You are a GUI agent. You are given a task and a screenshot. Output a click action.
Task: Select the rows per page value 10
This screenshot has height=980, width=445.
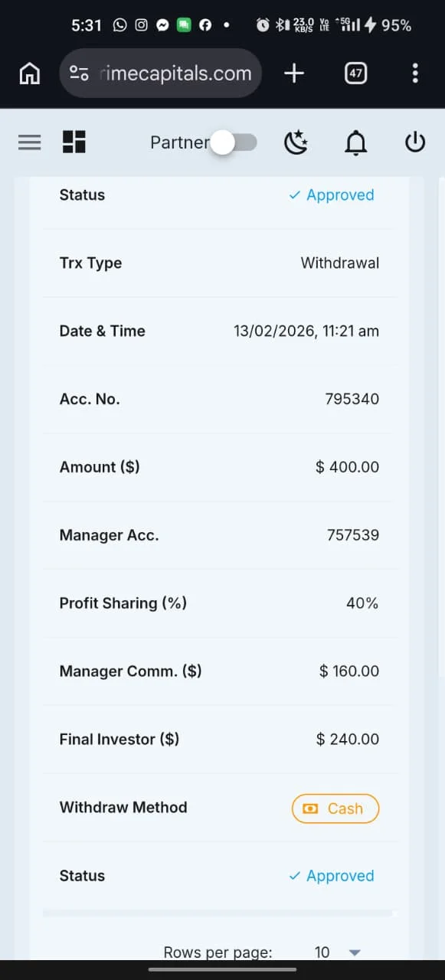[x=322, y=952]
